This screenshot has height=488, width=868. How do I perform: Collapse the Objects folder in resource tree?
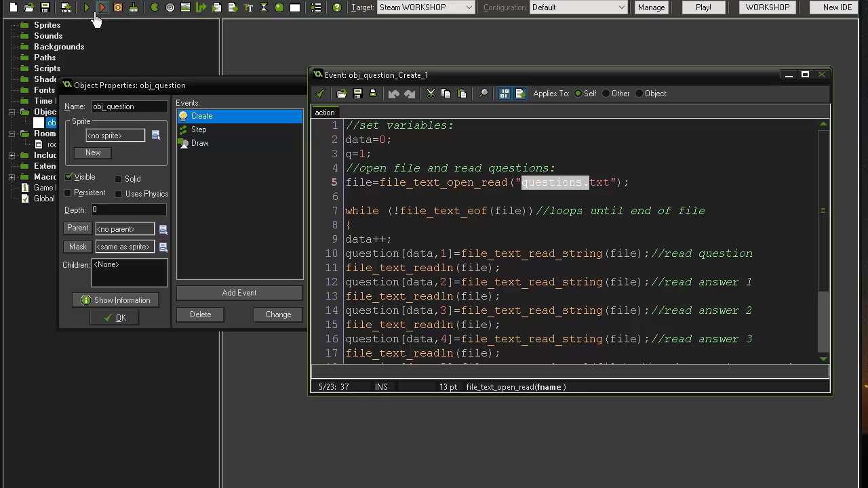pyautogui.click(x=12, y=112)
